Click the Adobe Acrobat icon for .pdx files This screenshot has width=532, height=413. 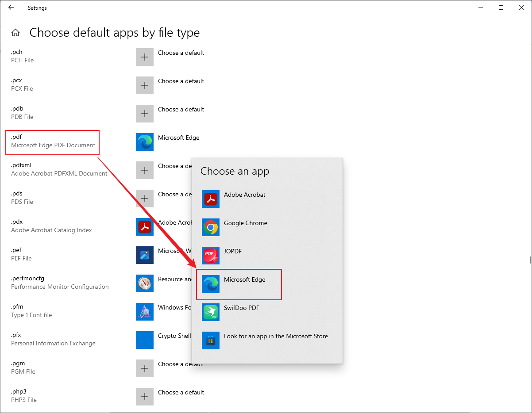(x=145, y=227)
